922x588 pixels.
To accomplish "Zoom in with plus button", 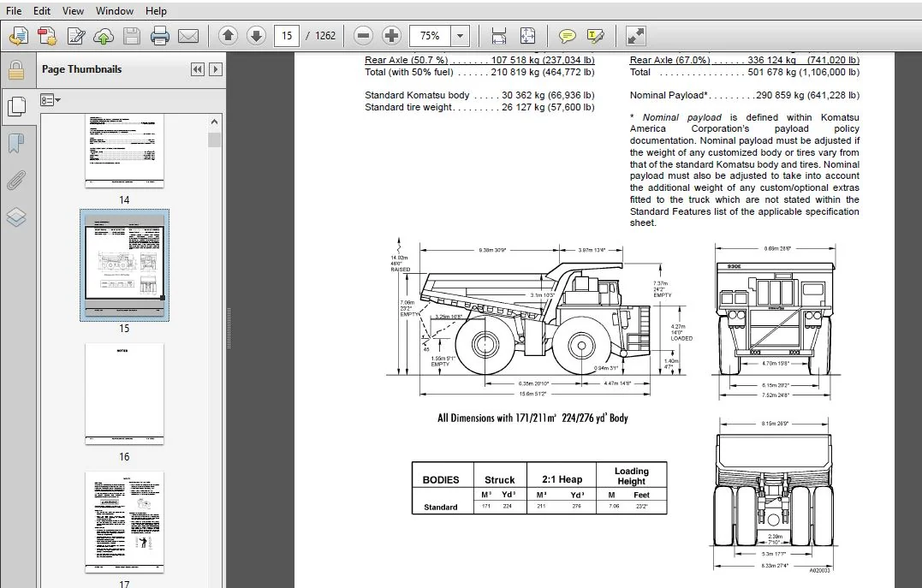I will coord(391,36).
